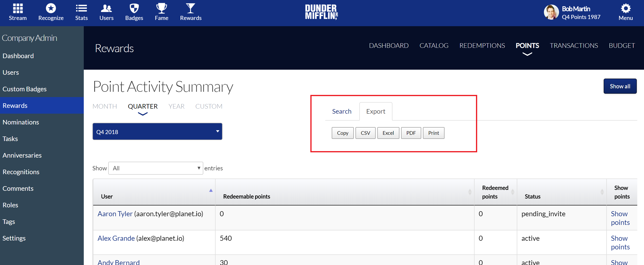Switch to the YEAR period tab
Viewport: 644px width, 265px height.
pos(176,106)
